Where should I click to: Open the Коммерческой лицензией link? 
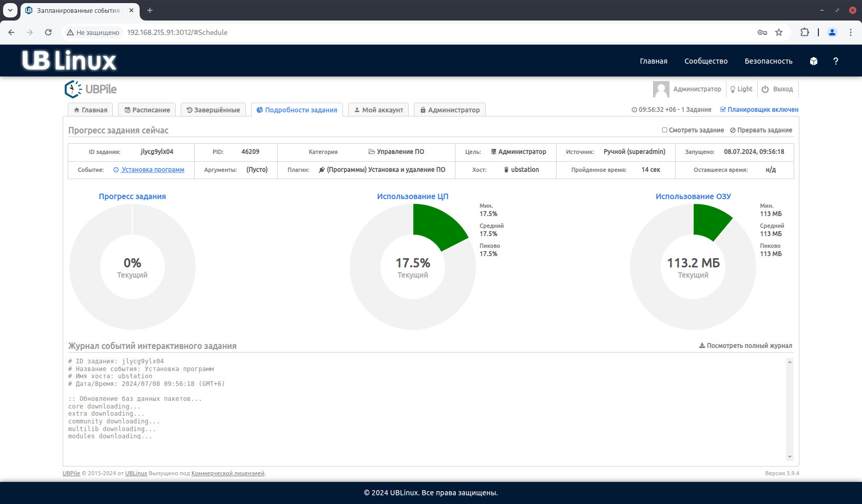click(228, 473)
